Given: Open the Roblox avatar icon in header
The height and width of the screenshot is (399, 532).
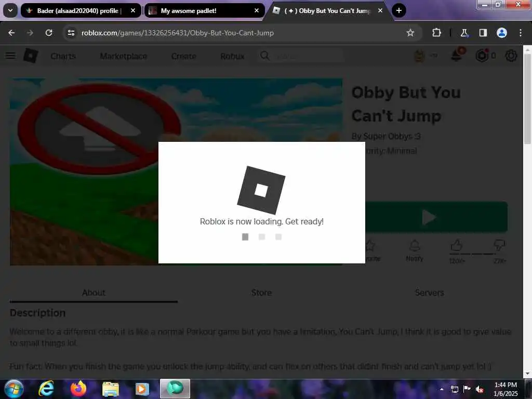Looking at the screenshot, I should click(x=420, y=56).
